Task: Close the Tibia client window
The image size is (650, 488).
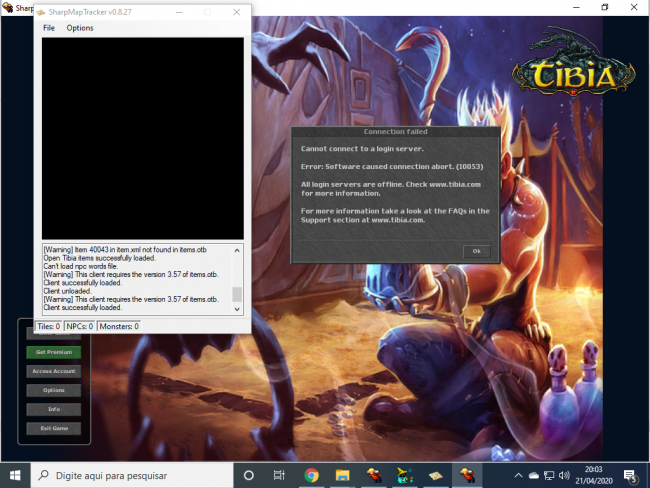Action: tap(634, 7)
